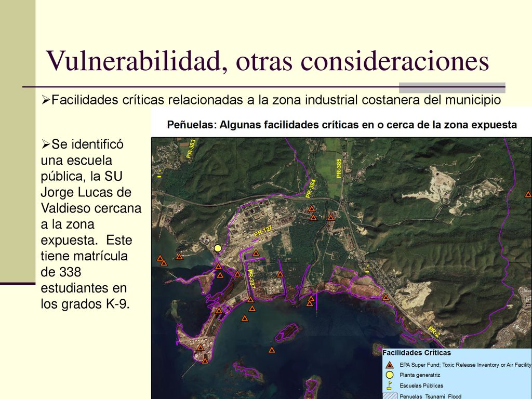Screen dimensions: 532x399
Task: Click 'de 338' enrollment figure in paragraph
Action: click(61, 272)
